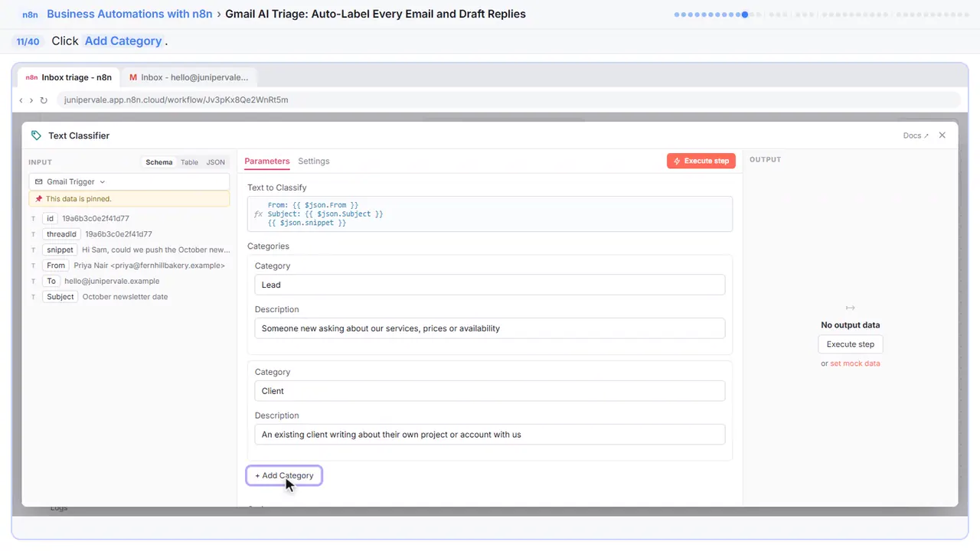This screenshot has width=980, height=551.
Task: Click the Category field containing Client
Action: tap(490, 391)
